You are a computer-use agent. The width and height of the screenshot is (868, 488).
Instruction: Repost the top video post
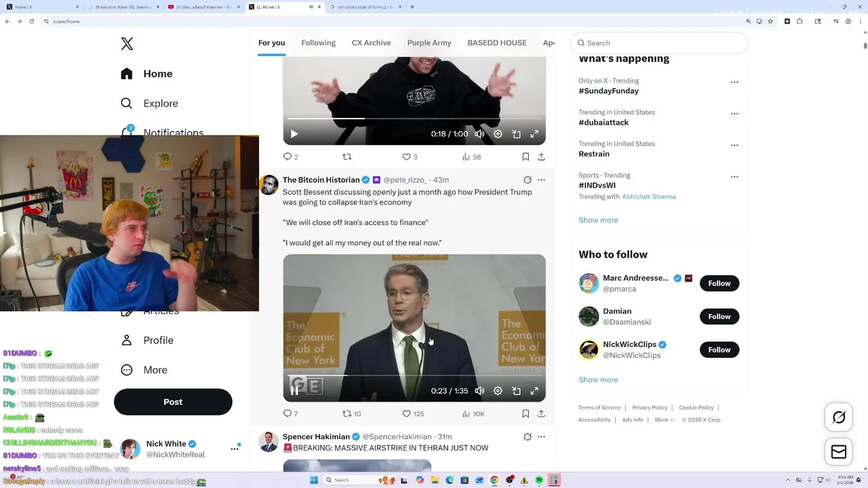(x=347, y=157)
